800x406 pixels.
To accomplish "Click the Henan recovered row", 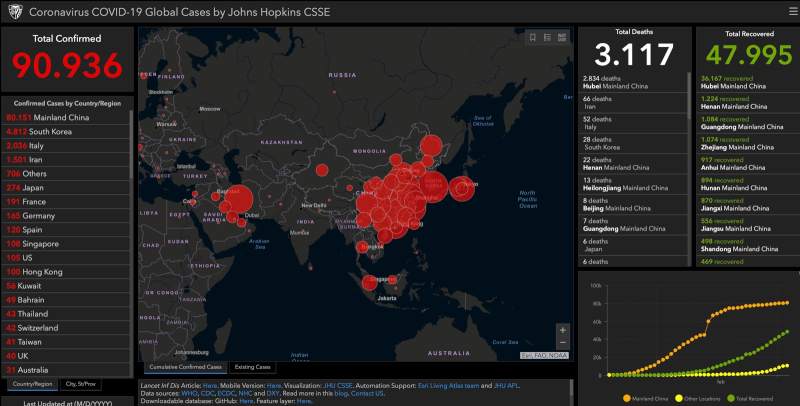I will (748, 103).
